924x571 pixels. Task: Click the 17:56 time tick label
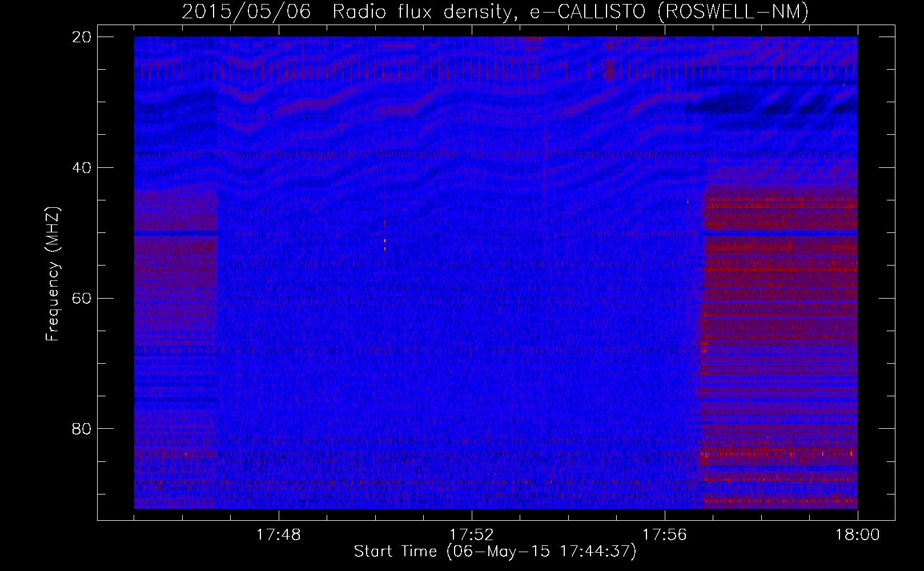pyautogui.click(x=664, y=535)
